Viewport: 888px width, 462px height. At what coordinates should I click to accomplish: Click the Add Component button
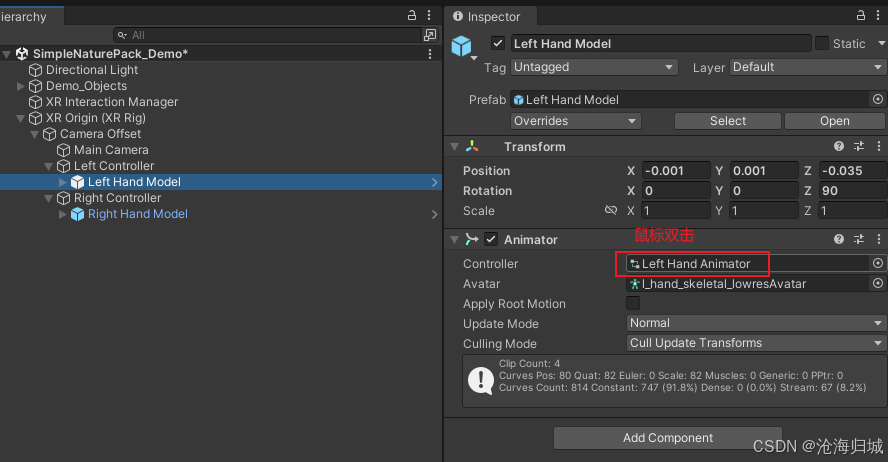click(668, 438)
